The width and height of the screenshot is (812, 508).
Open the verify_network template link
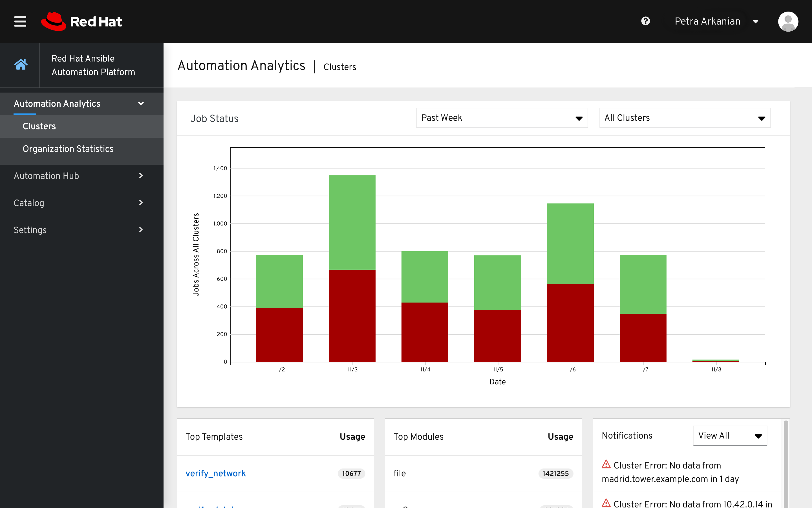215,473
